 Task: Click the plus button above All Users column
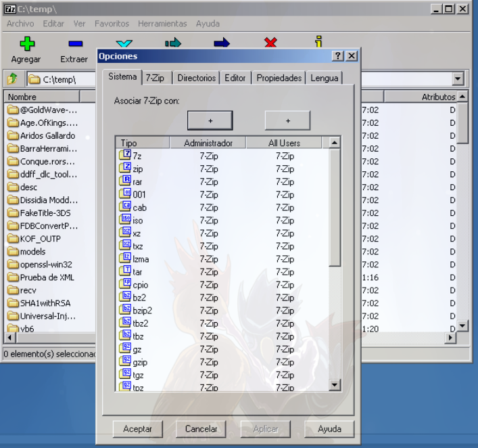click(x=288, y=120)
